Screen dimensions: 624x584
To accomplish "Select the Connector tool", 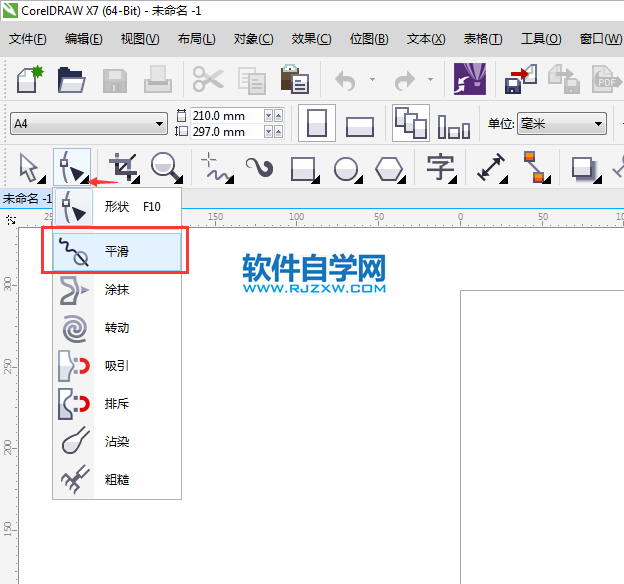I will coord(535,168).
